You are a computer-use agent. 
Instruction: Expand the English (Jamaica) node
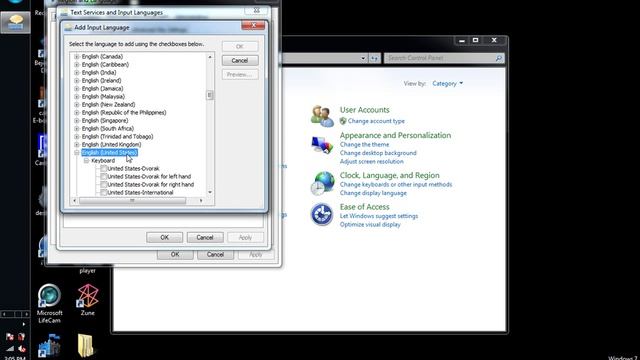77,89
